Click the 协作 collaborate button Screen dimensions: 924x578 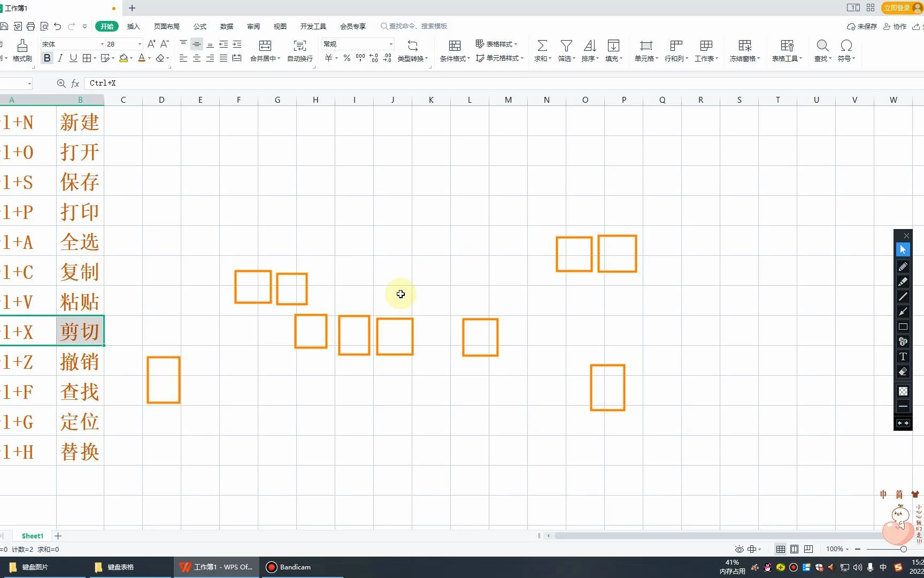pyautogui.click(x=895, y=26)
